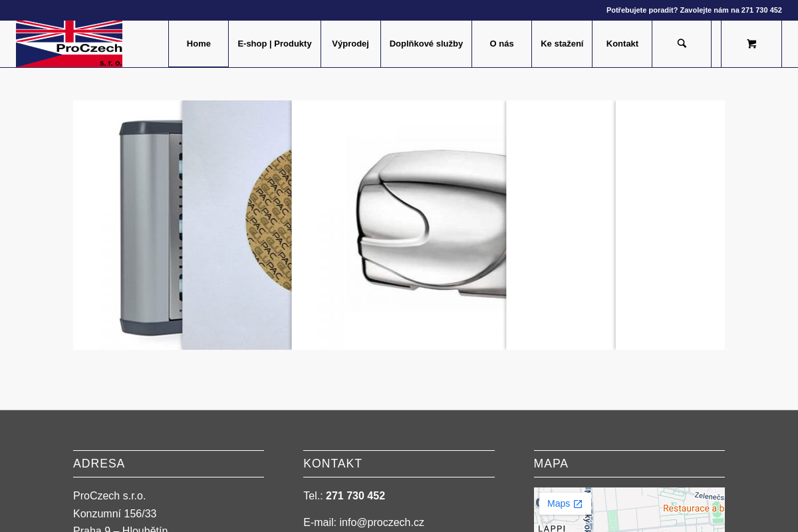Select the Výprodej menu item

click(x=350, y=44)
